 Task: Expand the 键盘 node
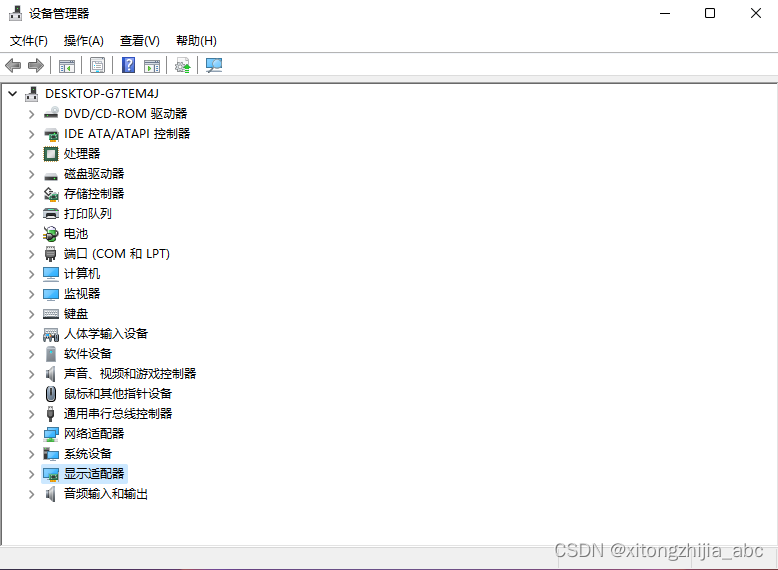tap(32, 314)
